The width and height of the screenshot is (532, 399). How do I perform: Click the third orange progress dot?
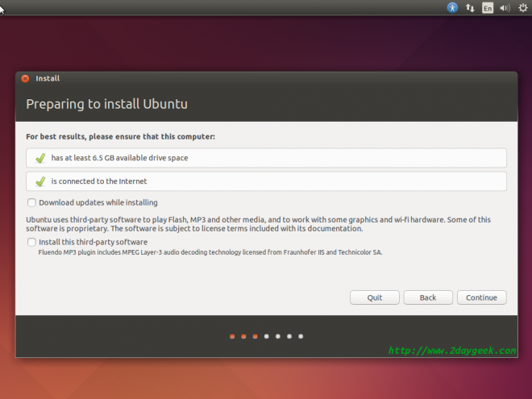[x=255, y=335]
